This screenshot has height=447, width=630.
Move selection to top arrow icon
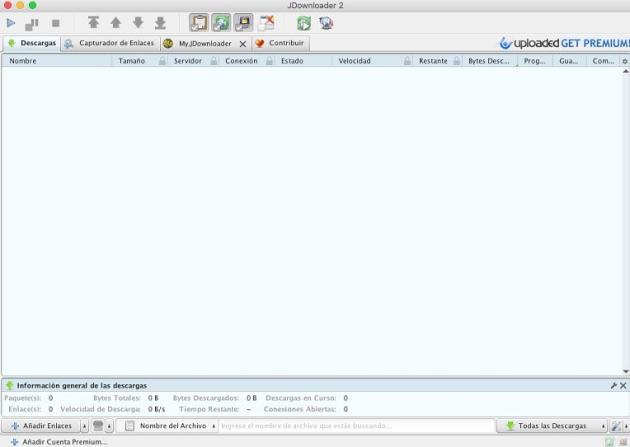pos(93,22)
